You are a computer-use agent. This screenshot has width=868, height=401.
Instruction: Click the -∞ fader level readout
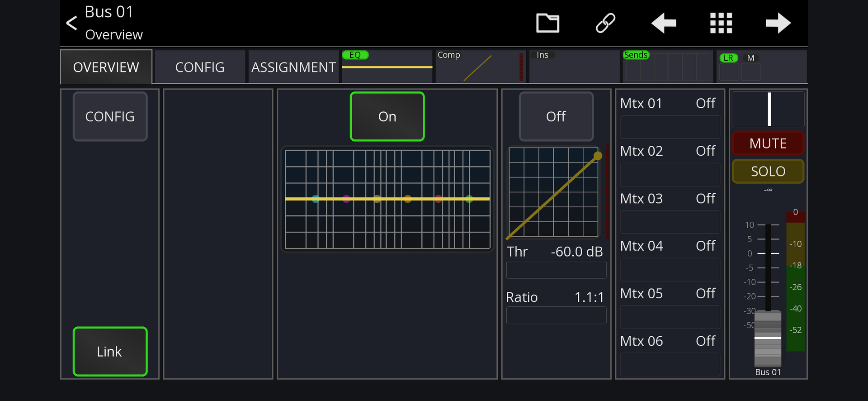point(768,190)
